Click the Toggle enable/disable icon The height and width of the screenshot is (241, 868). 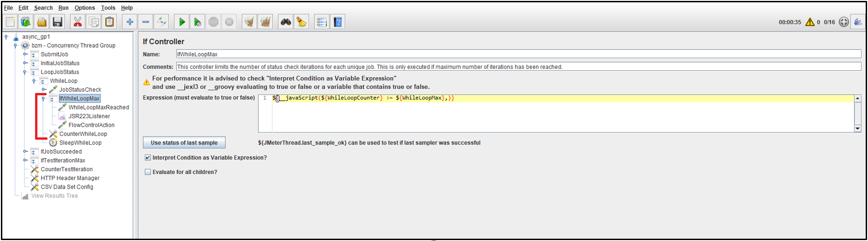pyautogui.click(x=161, y=22)
